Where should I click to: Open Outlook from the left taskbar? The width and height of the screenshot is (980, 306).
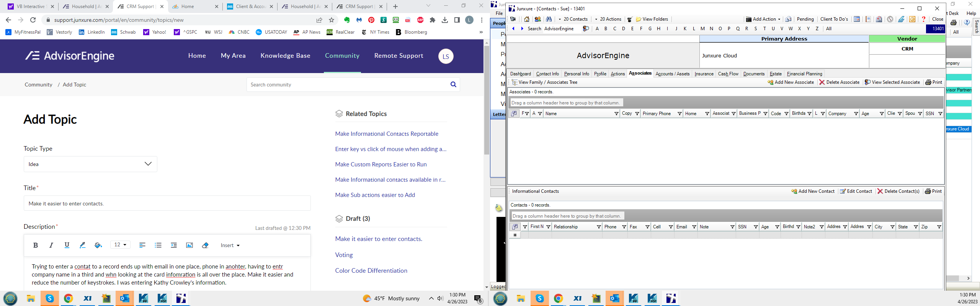click(125, 298)
